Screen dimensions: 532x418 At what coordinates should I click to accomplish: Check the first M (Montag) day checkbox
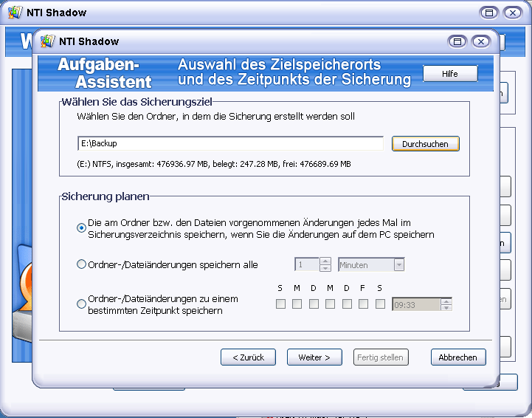click(297, 304)
